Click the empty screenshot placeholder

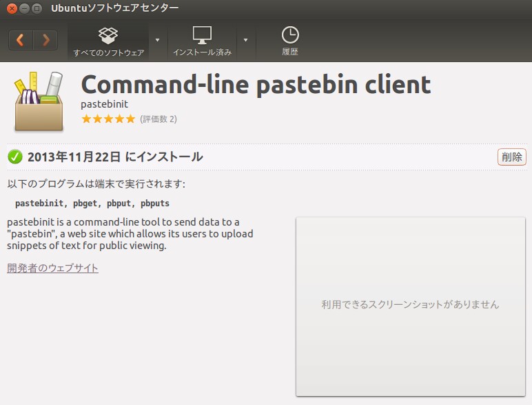coord(411,306)
